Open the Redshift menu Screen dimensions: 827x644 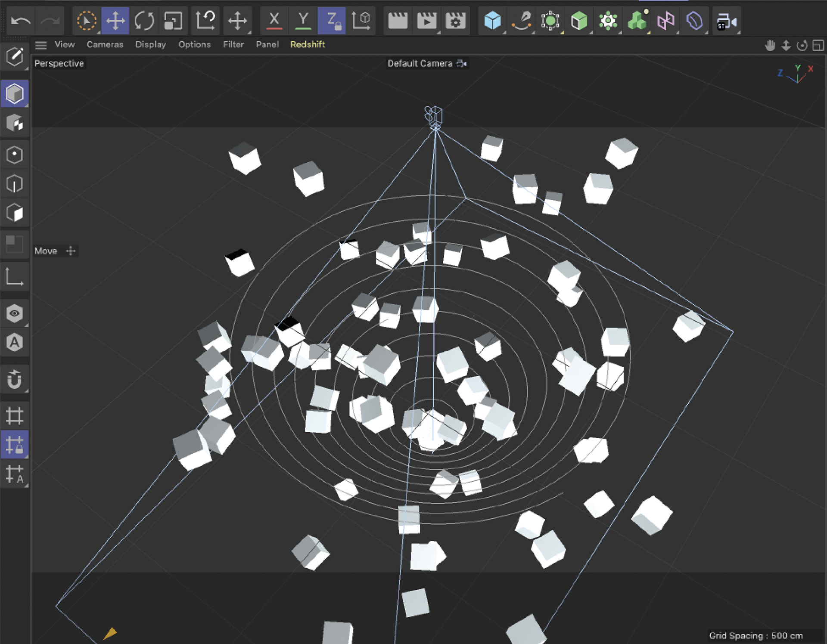307,45
